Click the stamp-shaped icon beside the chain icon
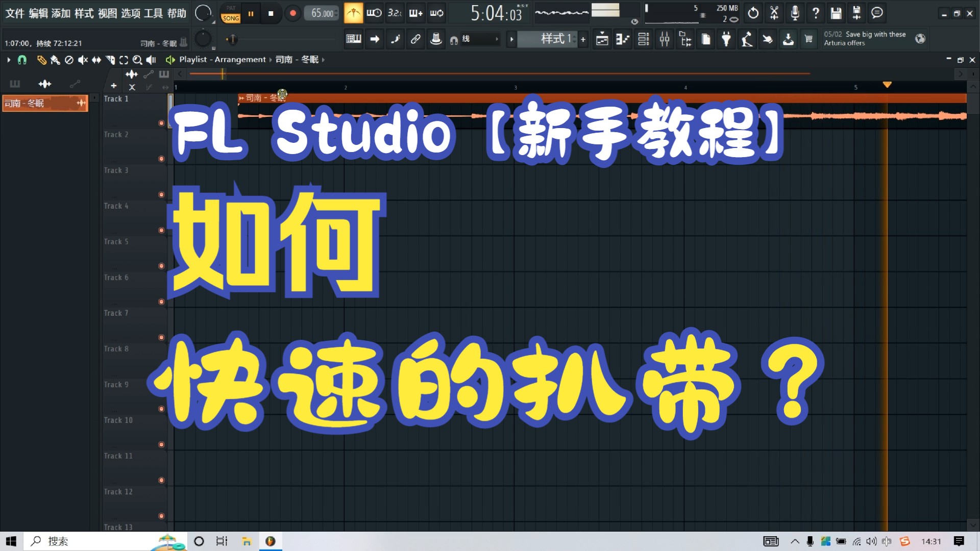Screen dimensions: 980x551 point(436,39)
